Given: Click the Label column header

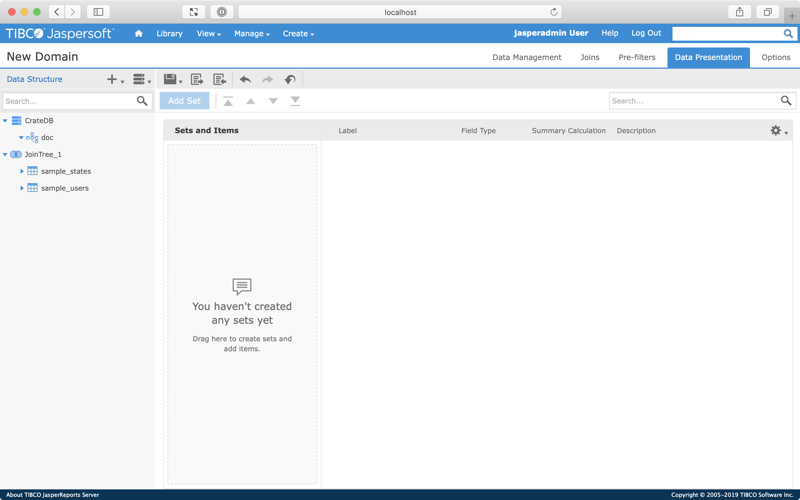Looking at the screenshot, I should pyautogui.click(x=347, y=131).
